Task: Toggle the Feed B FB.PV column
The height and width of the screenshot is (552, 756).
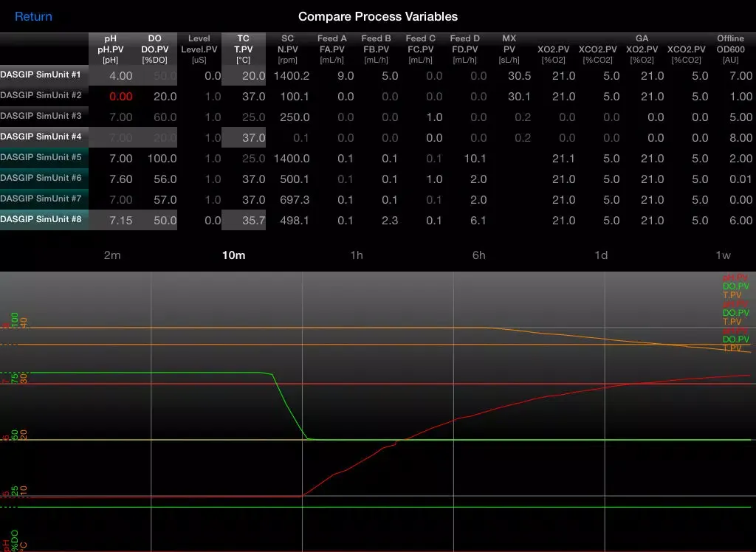Action: 376,49
